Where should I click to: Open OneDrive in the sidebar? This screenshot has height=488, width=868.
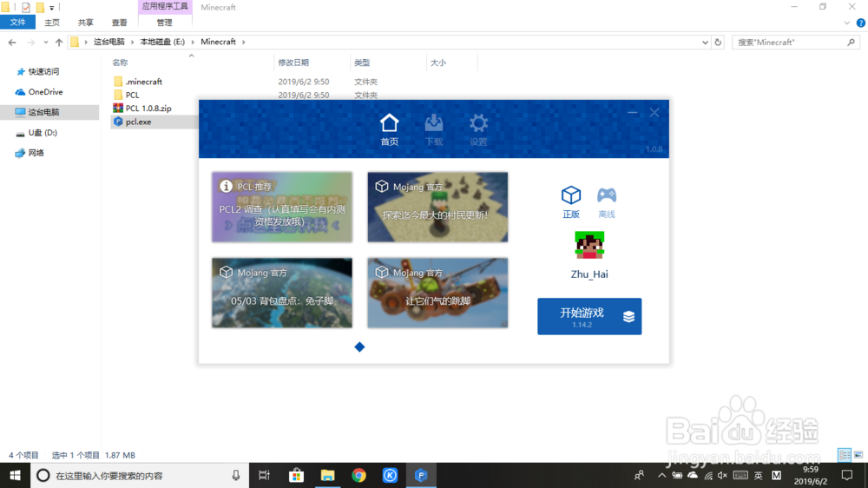[x=39, y=92]
